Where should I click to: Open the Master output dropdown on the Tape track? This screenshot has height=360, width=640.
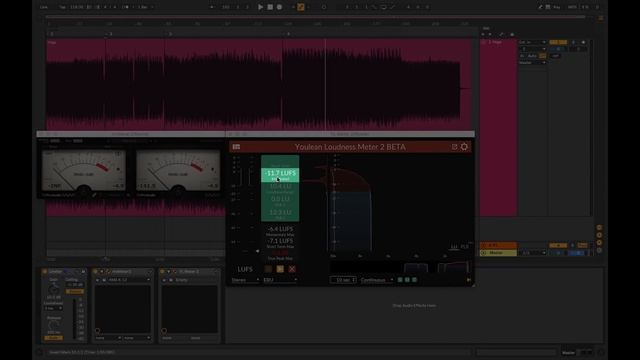(x=532, y=63)
